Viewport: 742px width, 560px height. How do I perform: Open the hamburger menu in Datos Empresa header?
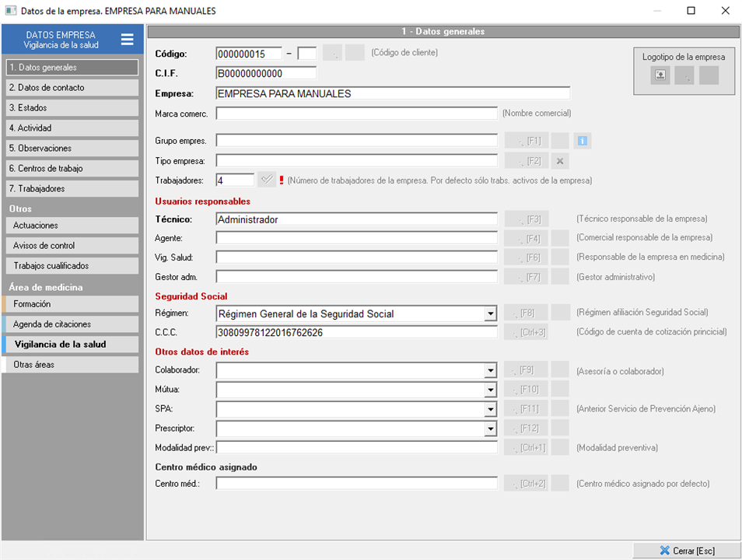(x=127, y=40)
